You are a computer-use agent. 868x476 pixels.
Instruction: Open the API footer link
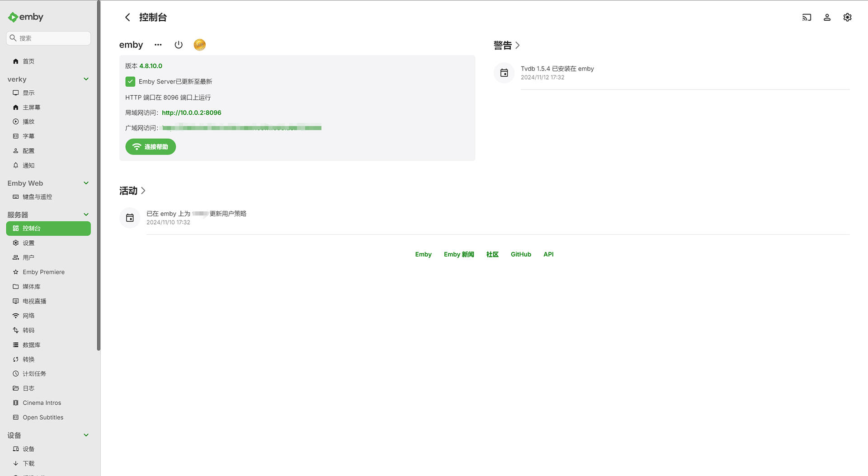(x=548, y=254)
